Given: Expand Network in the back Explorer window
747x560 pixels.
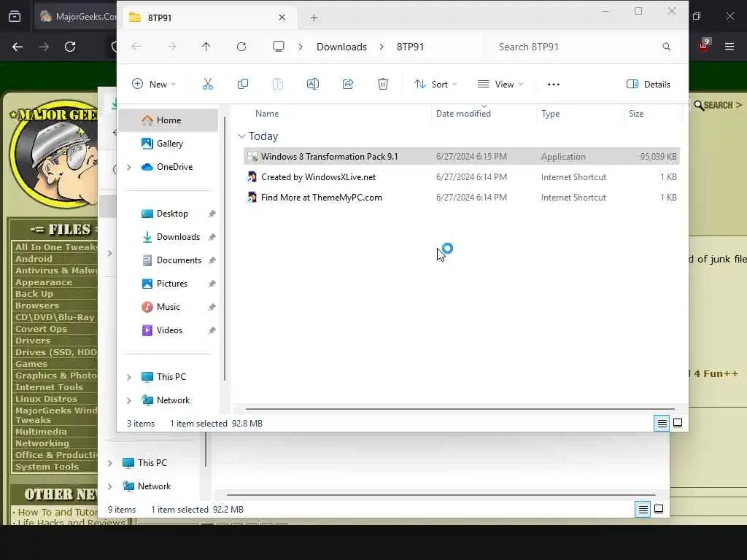Looking at the screenshot, I should (109, 486).
